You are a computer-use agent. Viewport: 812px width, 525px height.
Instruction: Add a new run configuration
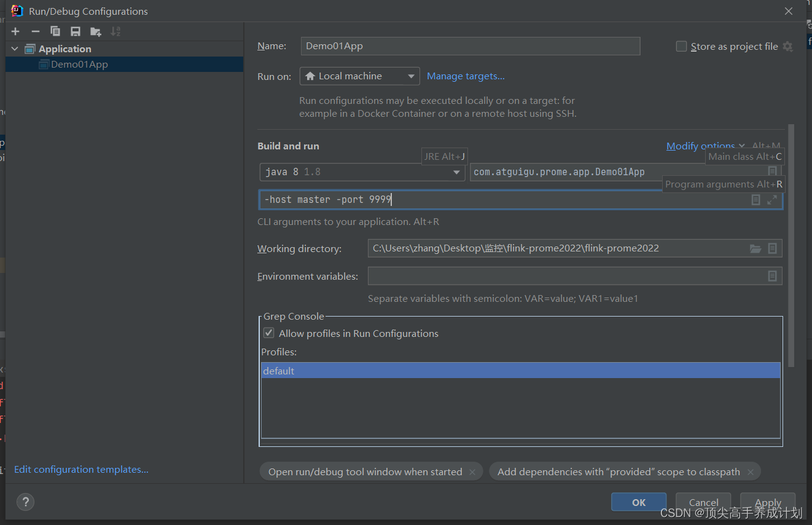[15, 31]
